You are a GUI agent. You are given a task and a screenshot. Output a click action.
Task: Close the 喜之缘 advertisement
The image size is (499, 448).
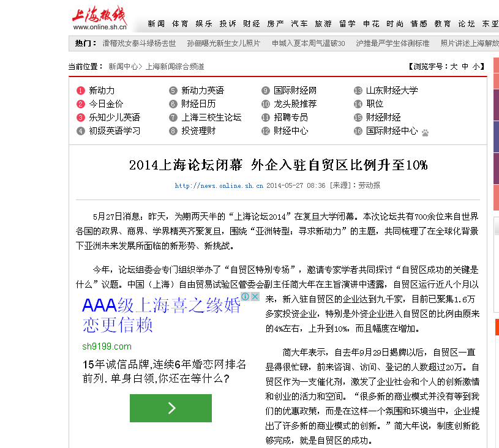pyautogui.click(x=255, y=297)
